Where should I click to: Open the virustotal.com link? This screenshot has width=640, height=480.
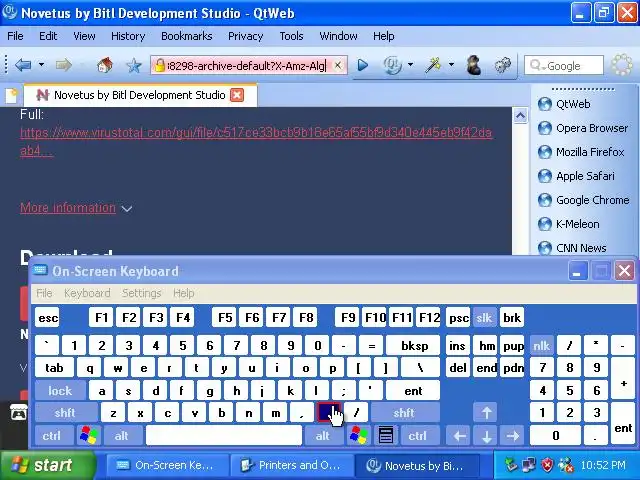point(256,141)
